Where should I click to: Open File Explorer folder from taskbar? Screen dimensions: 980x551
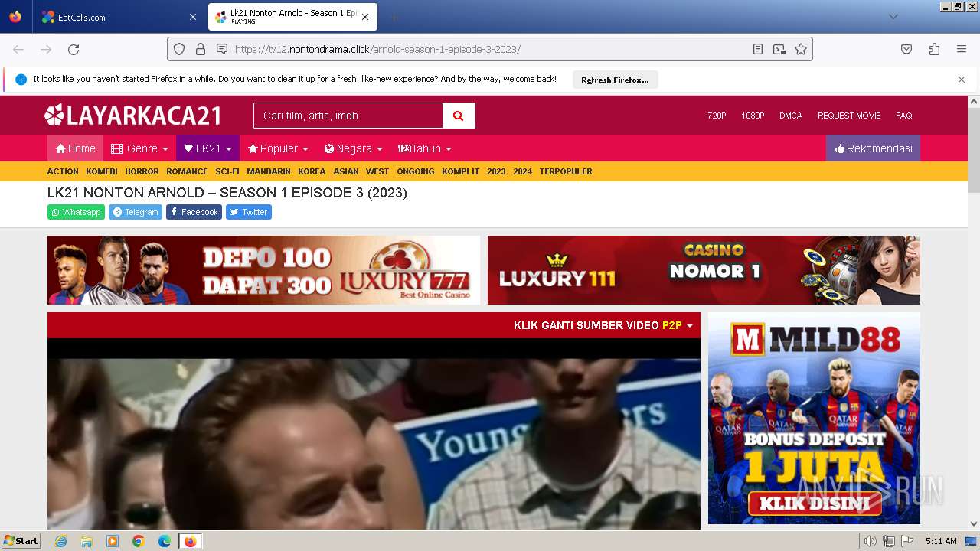pos(87,541)
